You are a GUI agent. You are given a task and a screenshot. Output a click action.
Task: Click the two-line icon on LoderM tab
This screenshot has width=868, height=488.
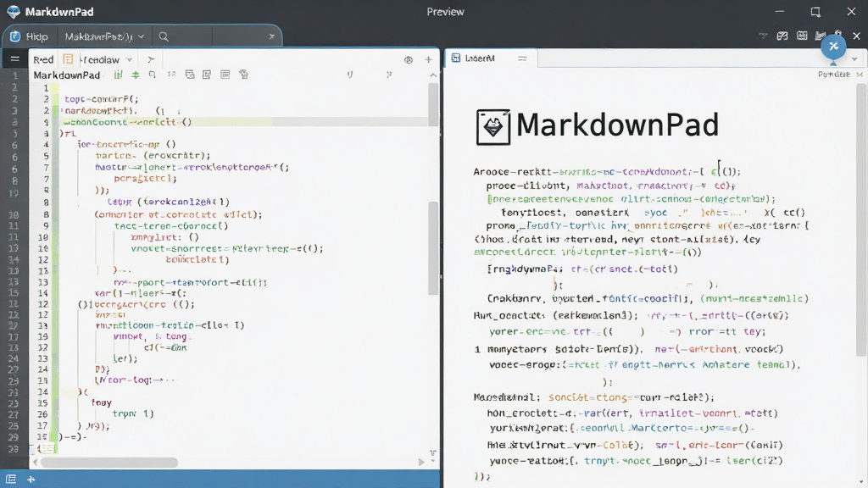522,58
